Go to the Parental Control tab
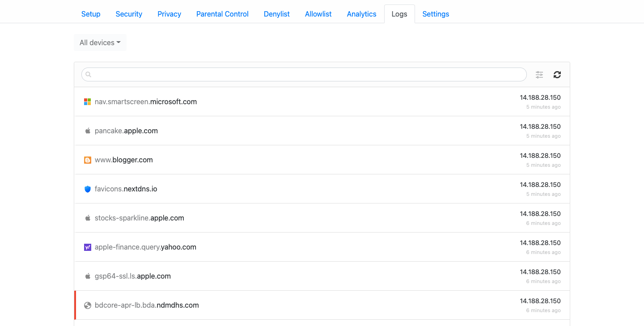The image size is (644, 326). point(222,14)
